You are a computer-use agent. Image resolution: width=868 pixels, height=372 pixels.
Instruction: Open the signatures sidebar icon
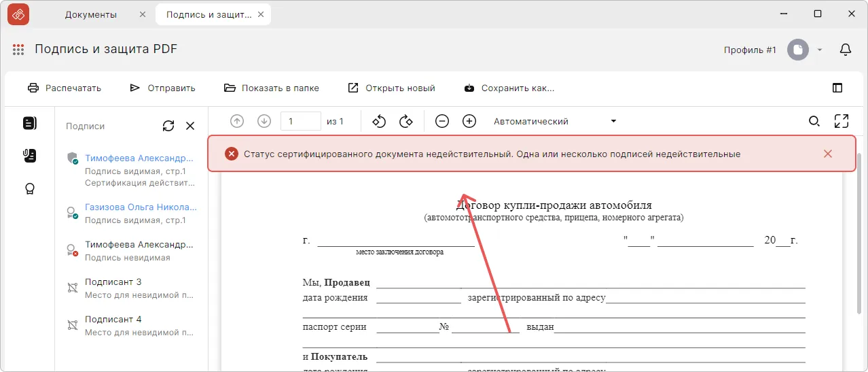coord(29,156)
